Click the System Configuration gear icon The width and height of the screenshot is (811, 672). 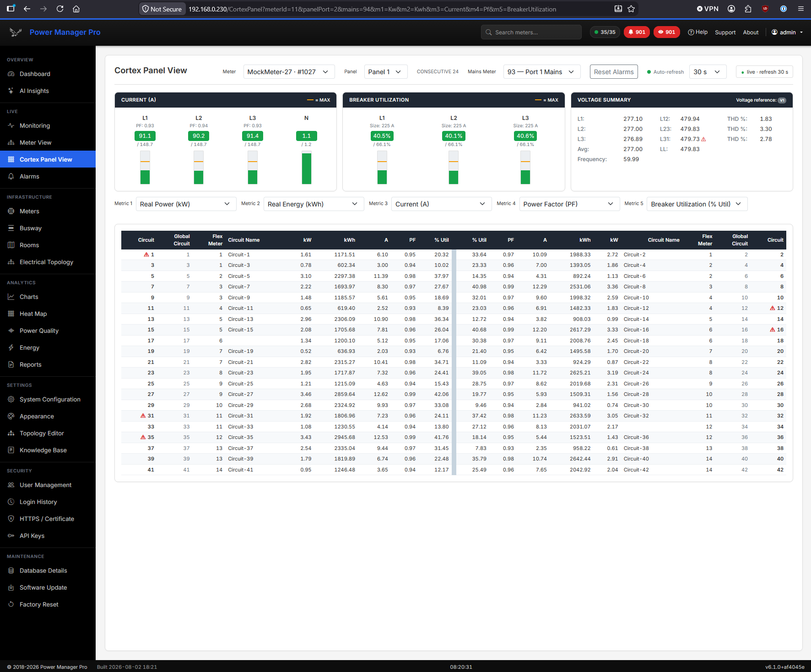click(x=11, y=399)
